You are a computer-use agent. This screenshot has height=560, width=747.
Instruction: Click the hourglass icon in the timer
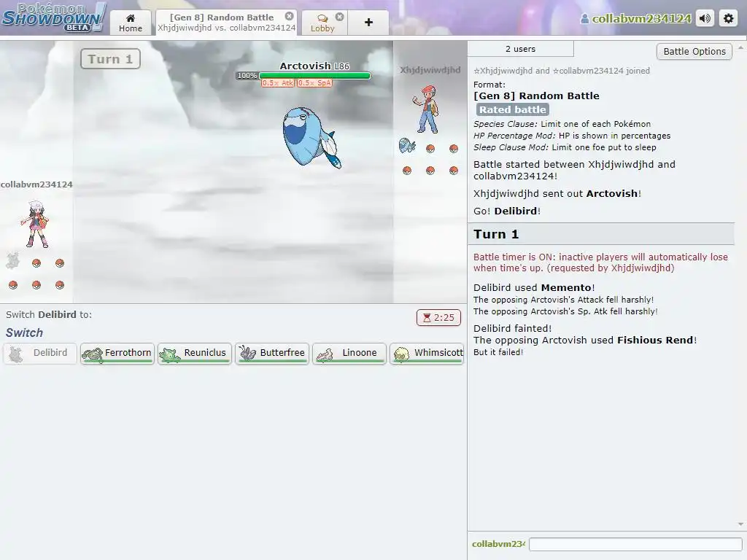(427, 318)
